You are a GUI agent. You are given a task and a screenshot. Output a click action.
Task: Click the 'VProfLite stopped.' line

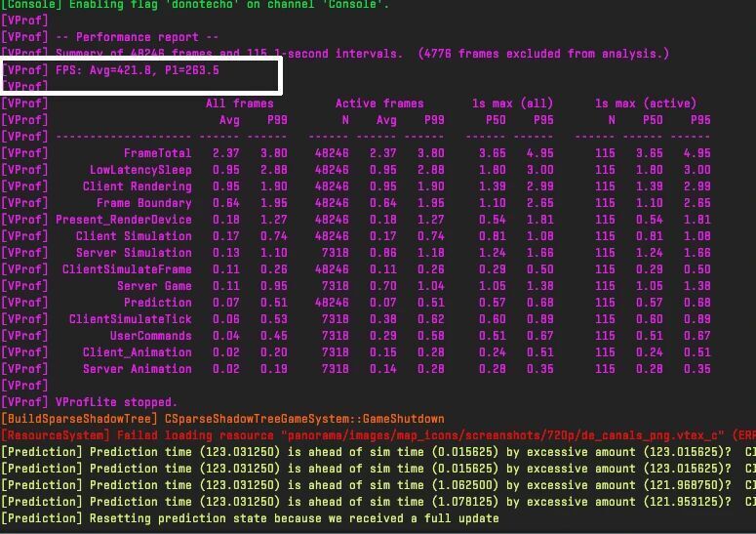[116, 402]
